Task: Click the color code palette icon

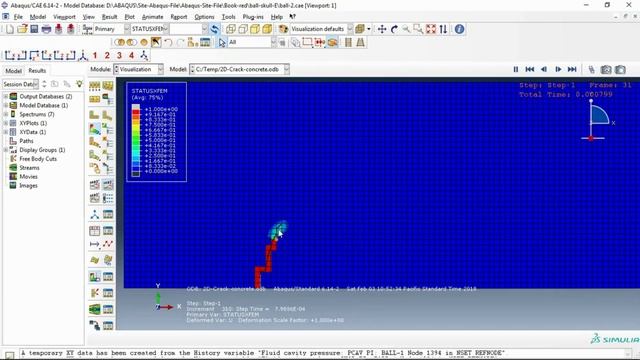Action: coord(284,29)
